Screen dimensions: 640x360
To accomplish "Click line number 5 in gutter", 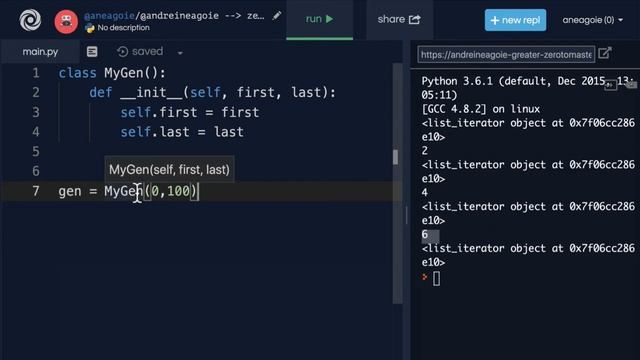I will pyautogui.click(x=36, y=151).
